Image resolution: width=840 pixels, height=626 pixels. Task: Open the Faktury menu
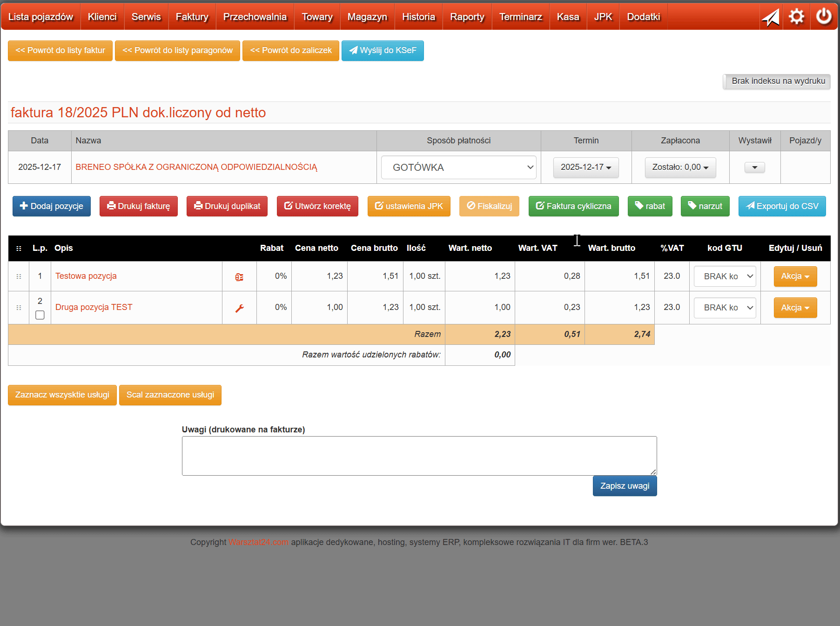pyautogui.click(x=192, y=17)
